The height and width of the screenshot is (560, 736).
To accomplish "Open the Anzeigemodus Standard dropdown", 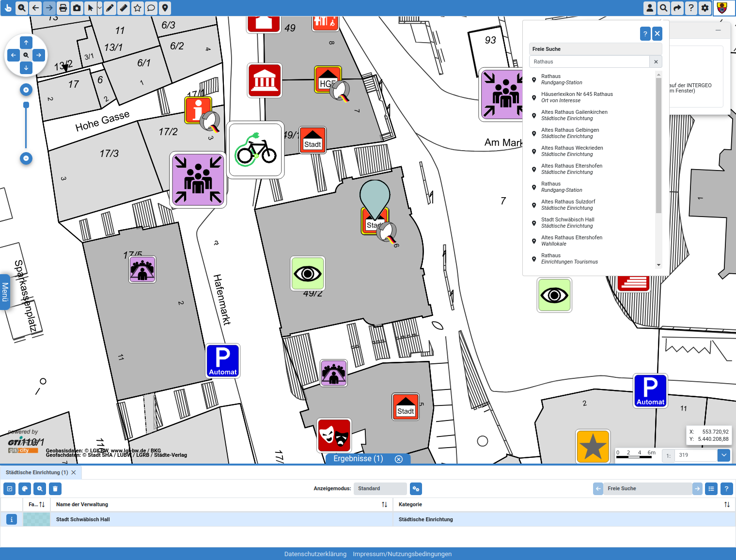I will 380,489.
